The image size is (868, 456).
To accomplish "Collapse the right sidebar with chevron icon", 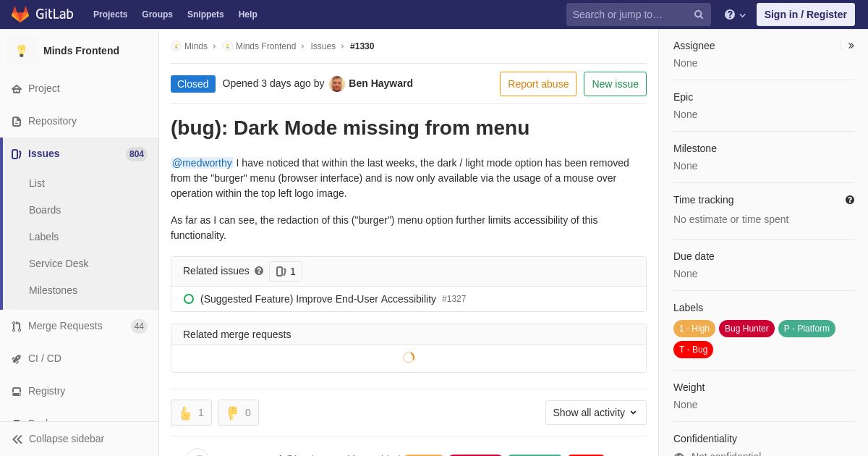I will pos(851,46).
